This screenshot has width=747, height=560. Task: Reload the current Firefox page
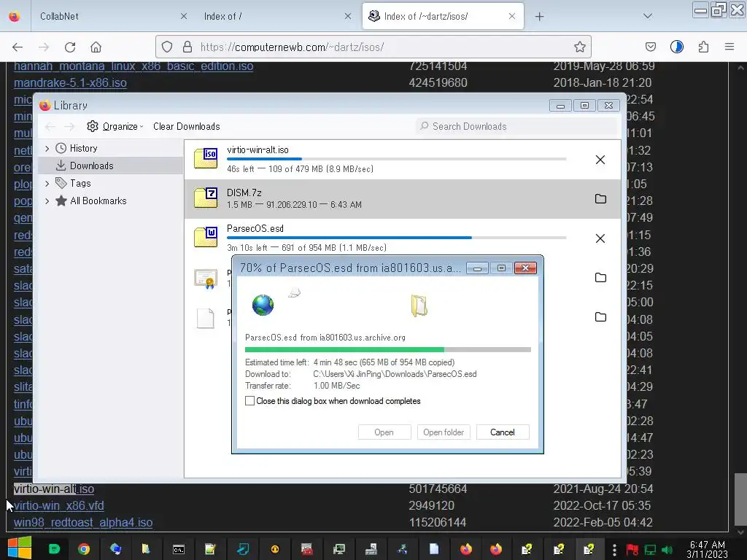coord(70,47)
